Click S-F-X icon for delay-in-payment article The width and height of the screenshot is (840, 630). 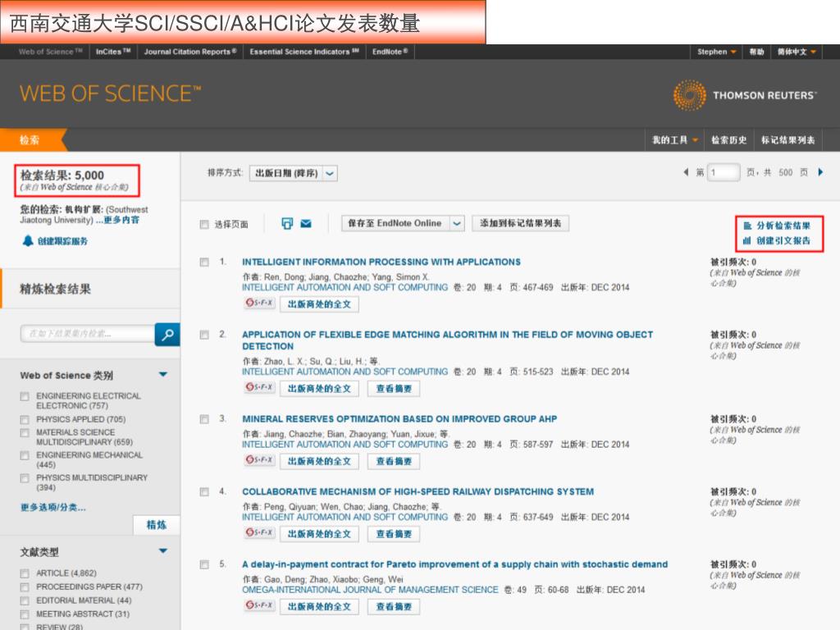click(x=259, y=605)
